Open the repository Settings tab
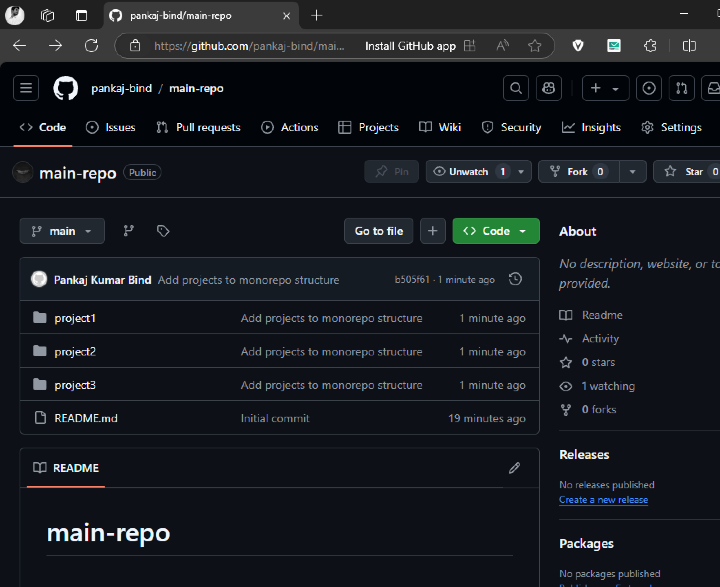Screen dimensions: 720x587 point(671,127)
